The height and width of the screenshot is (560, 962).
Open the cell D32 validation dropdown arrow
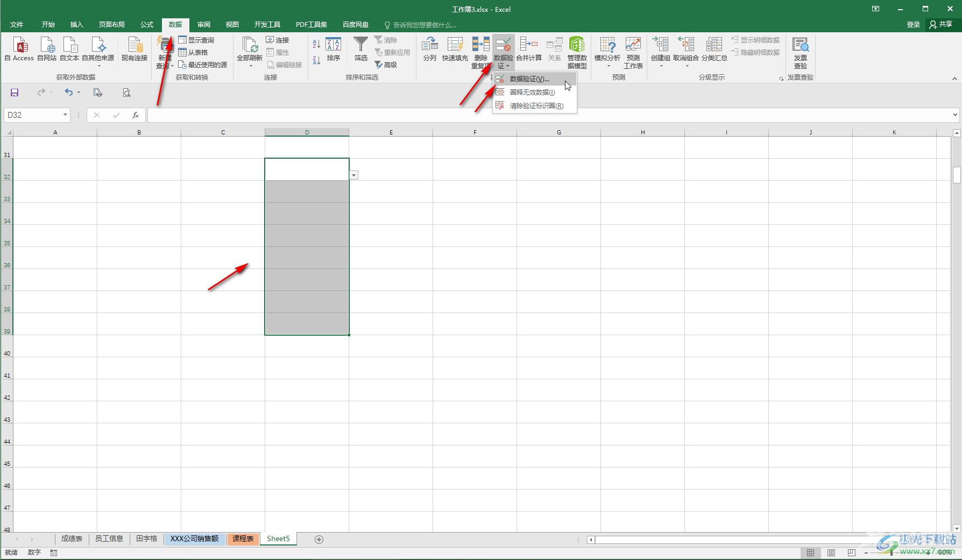[x=353, y=175]
